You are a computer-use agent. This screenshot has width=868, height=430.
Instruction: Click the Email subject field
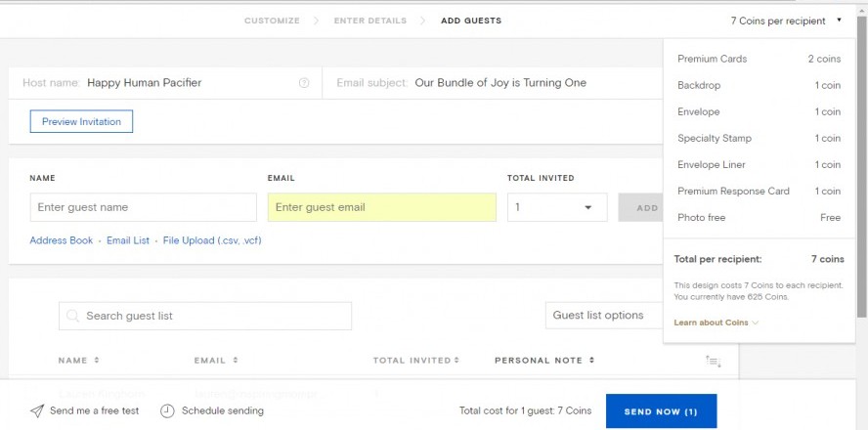(x=493, y=83)
